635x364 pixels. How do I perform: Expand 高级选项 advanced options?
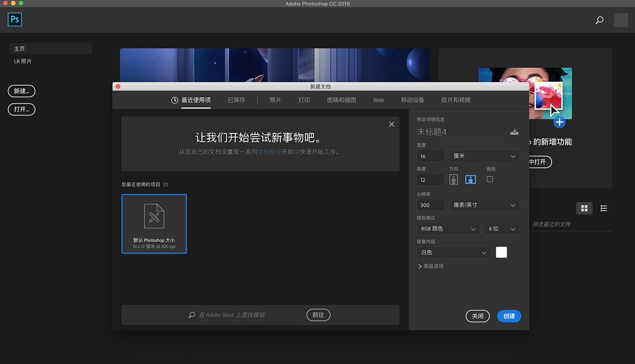tap(431, 266)
